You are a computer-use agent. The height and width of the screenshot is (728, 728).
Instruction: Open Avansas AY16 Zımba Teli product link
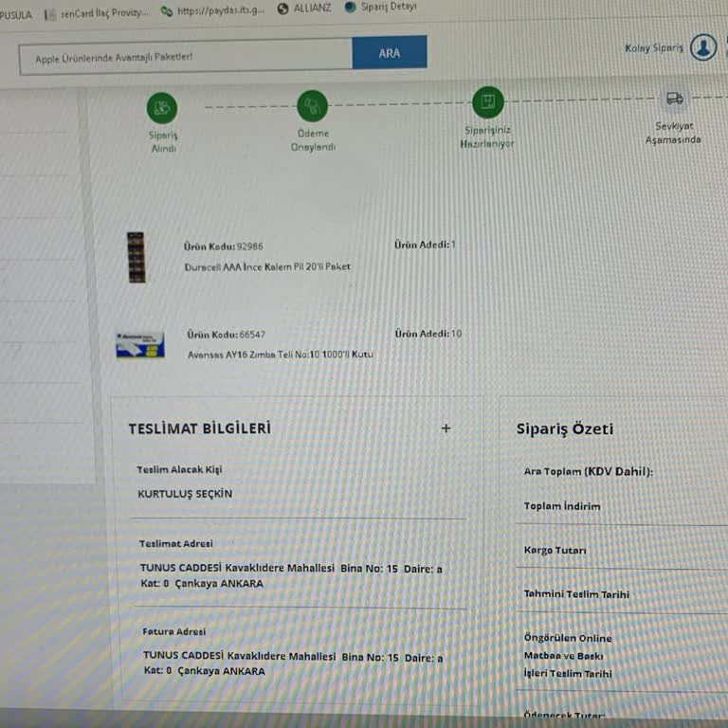pos(280,355)
